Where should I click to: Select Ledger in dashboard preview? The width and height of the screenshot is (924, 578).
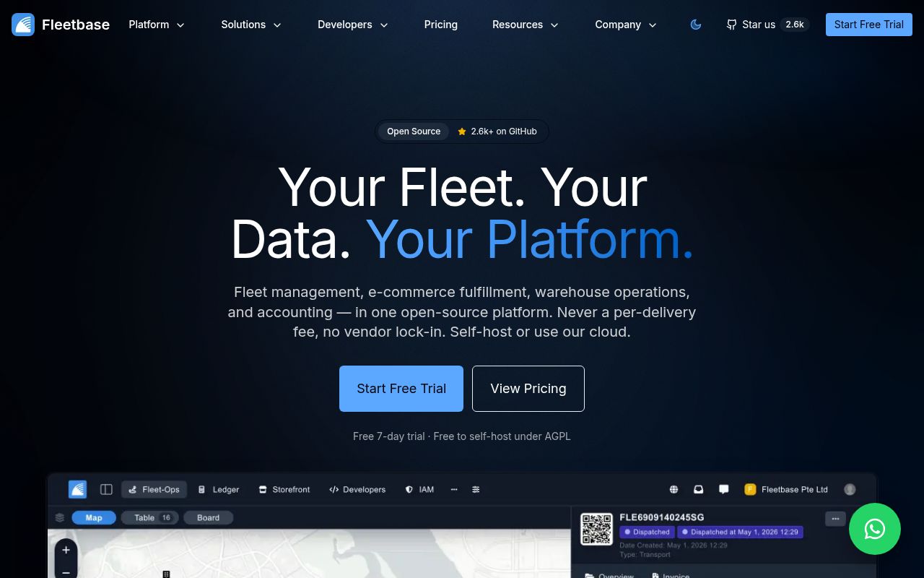[x=219, y=489]
